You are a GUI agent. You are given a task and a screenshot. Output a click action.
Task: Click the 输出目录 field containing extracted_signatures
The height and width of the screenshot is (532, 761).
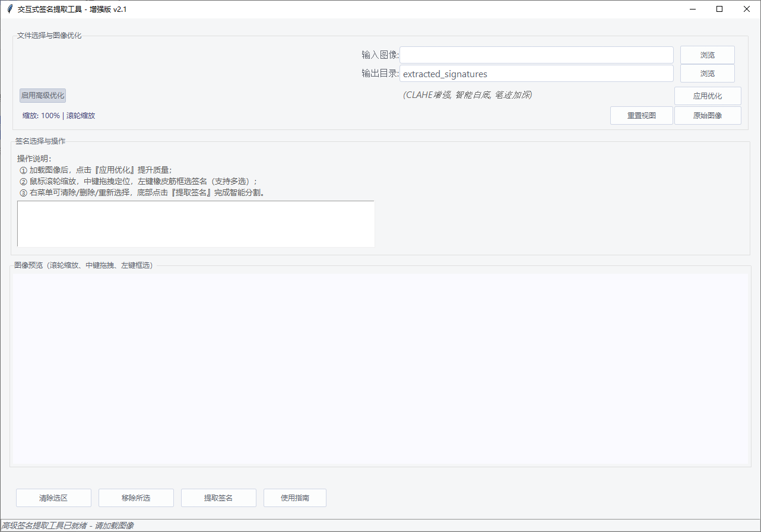(x=537, y=74)
